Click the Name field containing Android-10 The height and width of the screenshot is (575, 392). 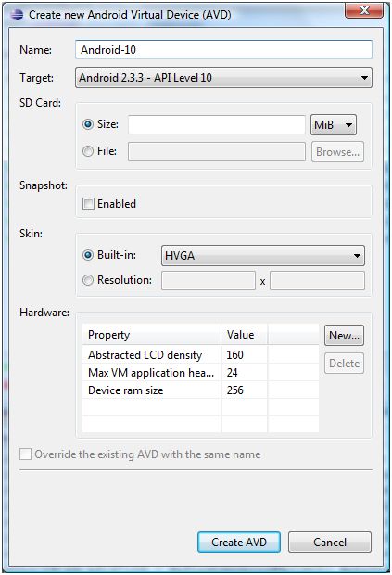pos(223,49)
